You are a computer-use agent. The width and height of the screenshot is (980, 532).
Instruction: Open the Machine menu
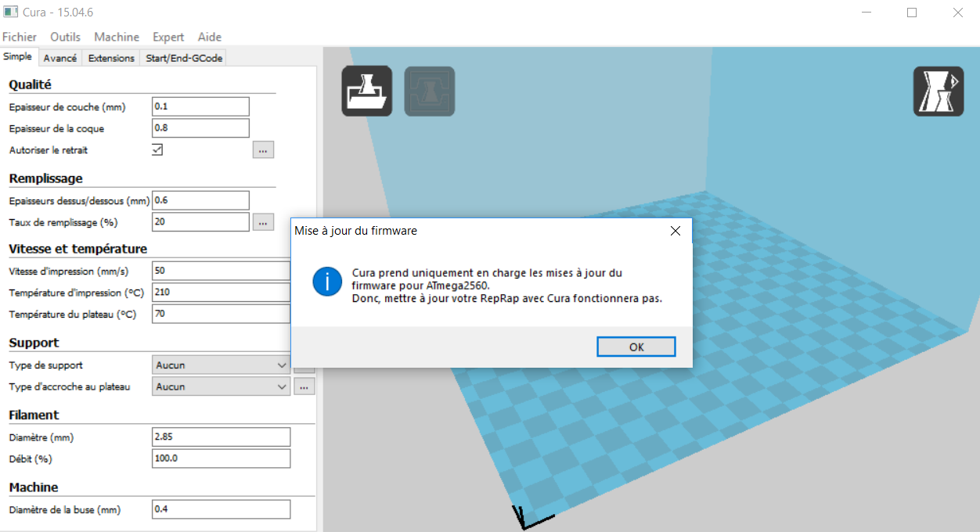[117, 37]
